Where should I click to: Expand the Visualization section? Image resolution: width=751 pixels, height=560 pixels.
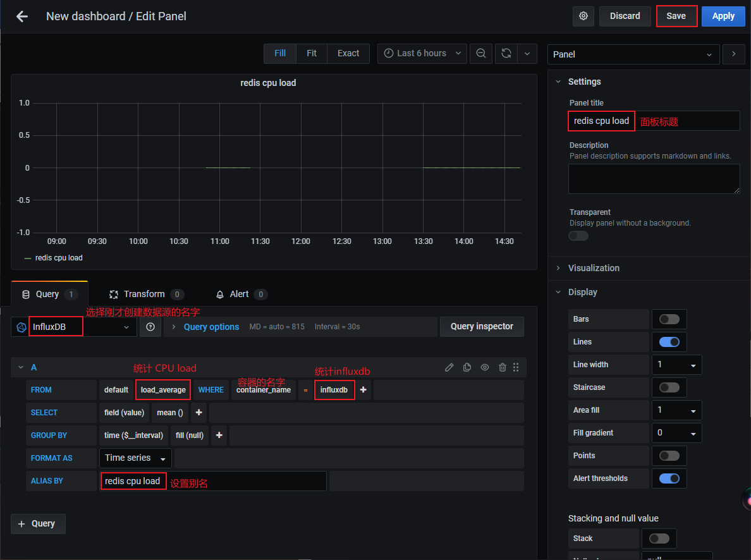pos(594,268)
